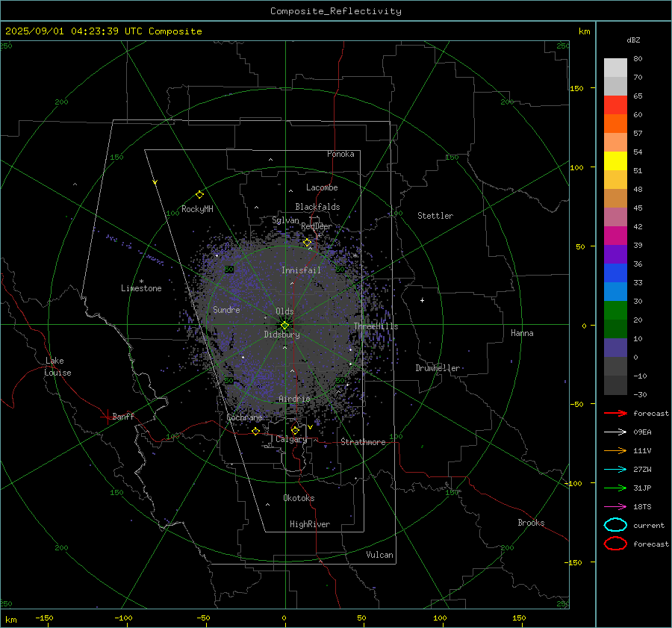Click the cyan 'current' ellipse legend icon
The width and height of the screenshot is (672, 628).
click(615, 525)
